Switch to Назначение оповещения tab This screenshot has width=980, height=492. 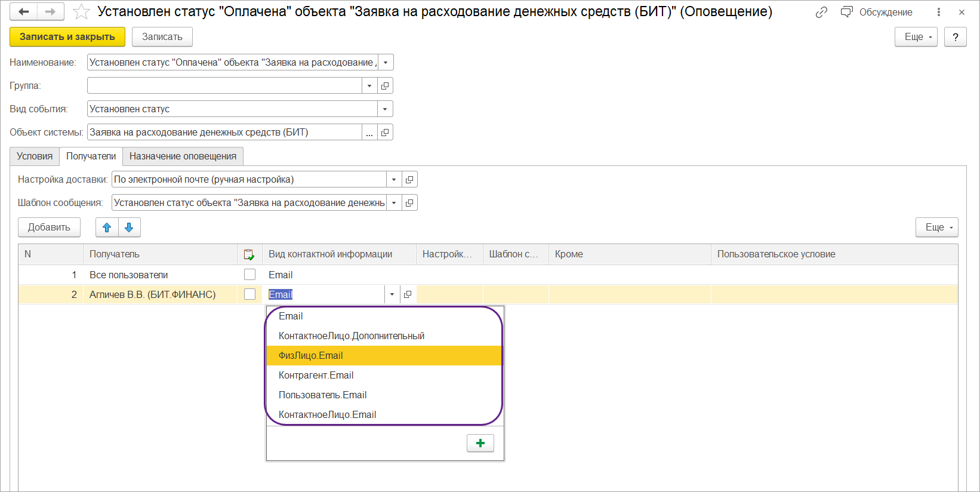pos(183,156)
